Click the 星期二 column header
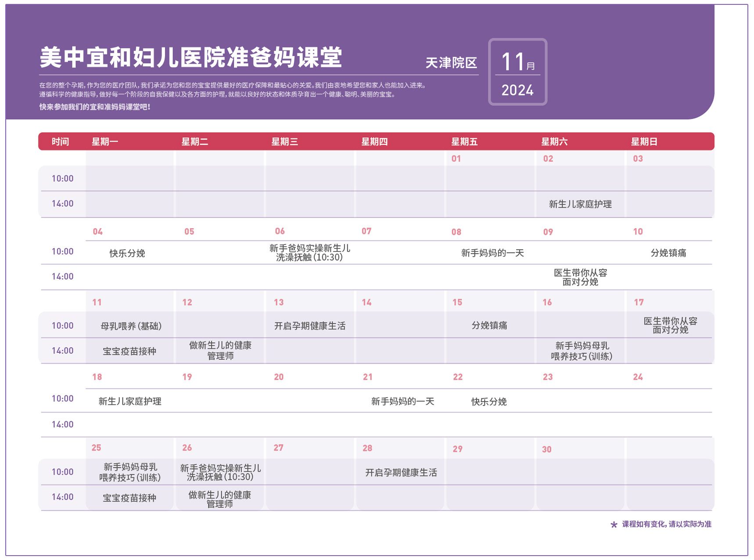754x560 pixels. 195,142
